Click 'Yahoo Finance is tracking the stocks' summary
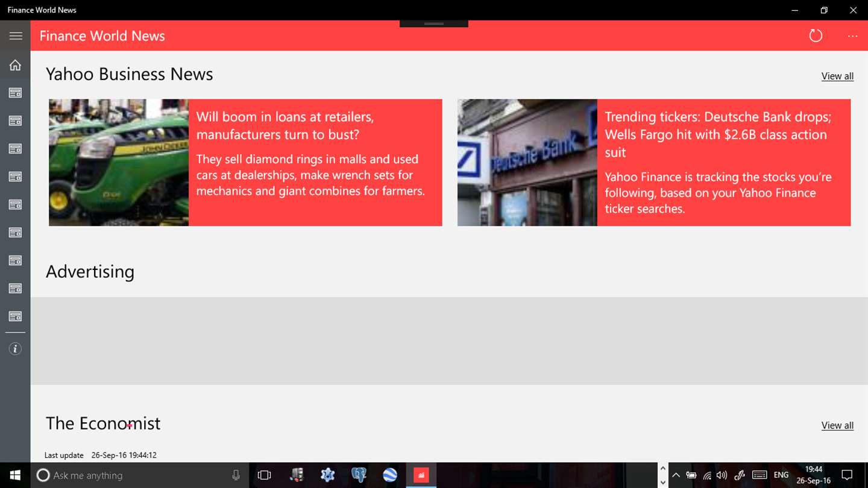This screenshot has width=868, height=488. click(718, 193)
